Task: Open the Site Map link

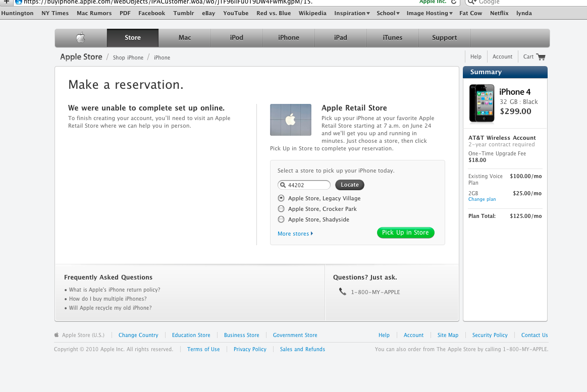Action: click(x=448, y=335)
